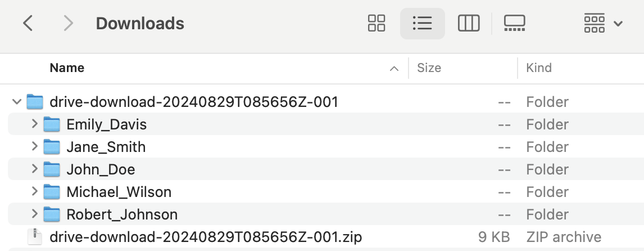Switch to column view
Image resolution: width=644 pixels, height=251 pixels.
click(x=469, y=24)
